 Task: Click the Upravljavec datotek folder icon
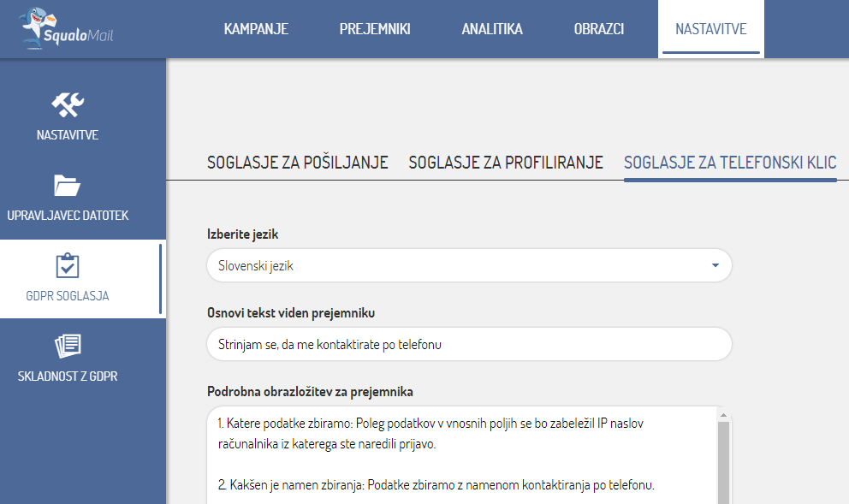click(x=67, y=185)
